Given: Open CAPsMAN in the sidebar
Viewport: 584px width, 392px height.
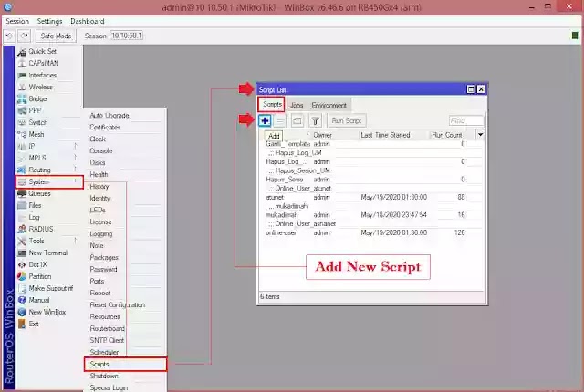Looking at the screenshot, I should click(x=44, y=63).
